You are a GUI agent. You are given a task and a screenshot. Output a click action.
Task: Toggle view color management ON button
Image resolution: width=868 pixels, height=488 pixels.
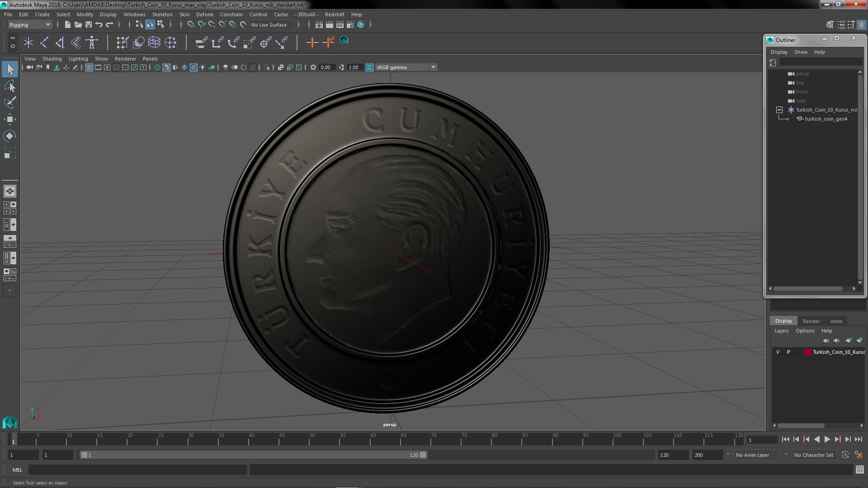pyautogui.click(x=369, y=67)
